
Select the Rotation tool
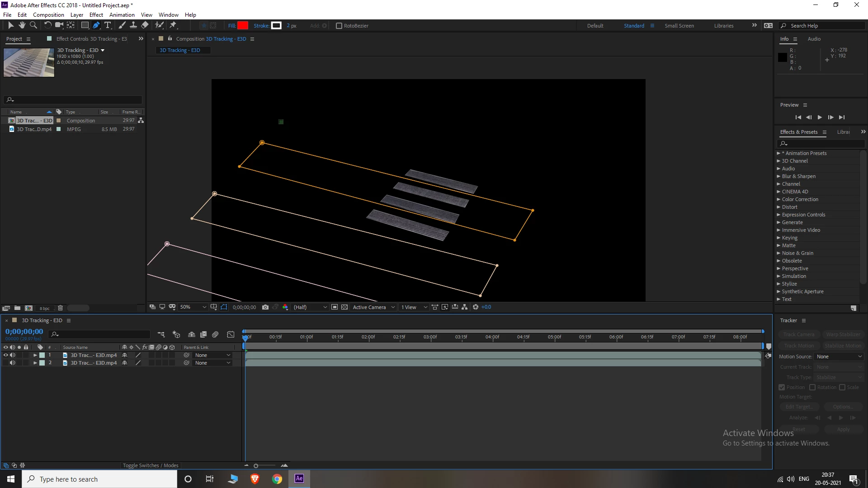[x=47, y=25]
